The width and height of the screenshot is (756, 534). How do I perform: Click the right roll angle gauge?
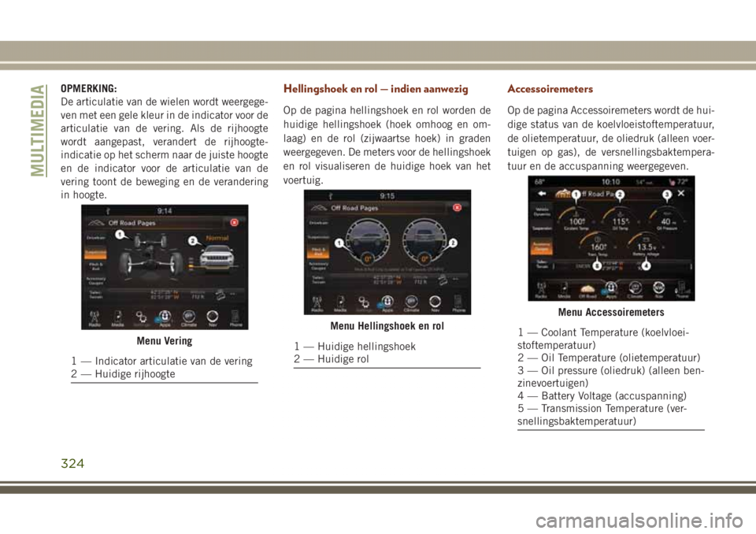pyautogui.click(x=424, y=242)
